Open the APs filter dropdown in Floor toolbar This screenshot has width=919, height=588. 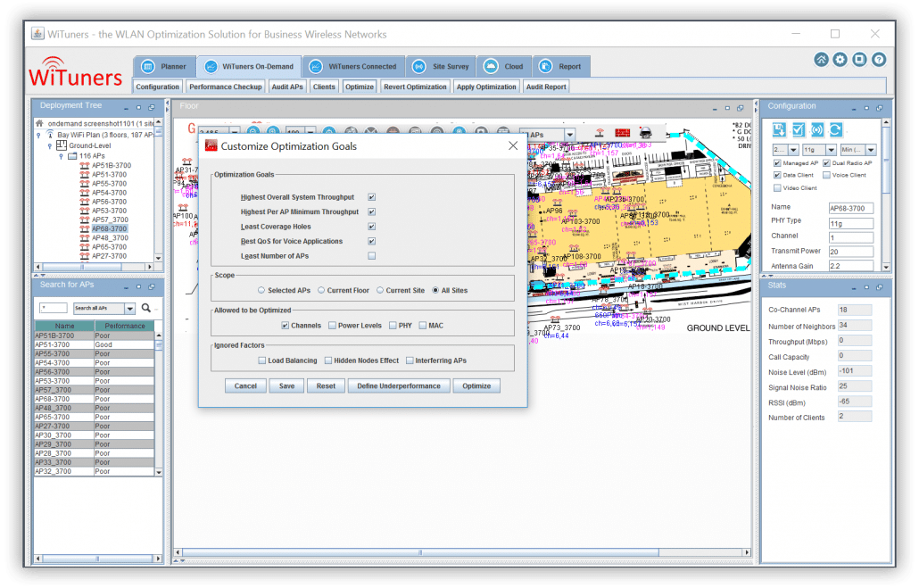point(569,134)
